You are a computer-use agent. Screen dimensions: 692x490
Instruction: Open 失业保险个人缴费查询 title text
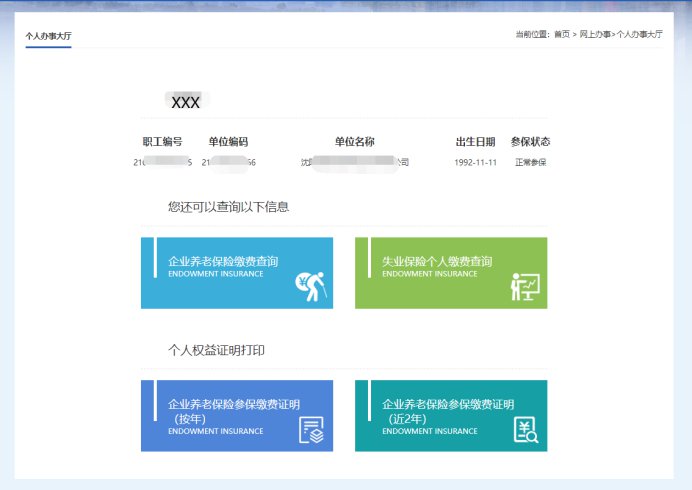coord(437,262)
